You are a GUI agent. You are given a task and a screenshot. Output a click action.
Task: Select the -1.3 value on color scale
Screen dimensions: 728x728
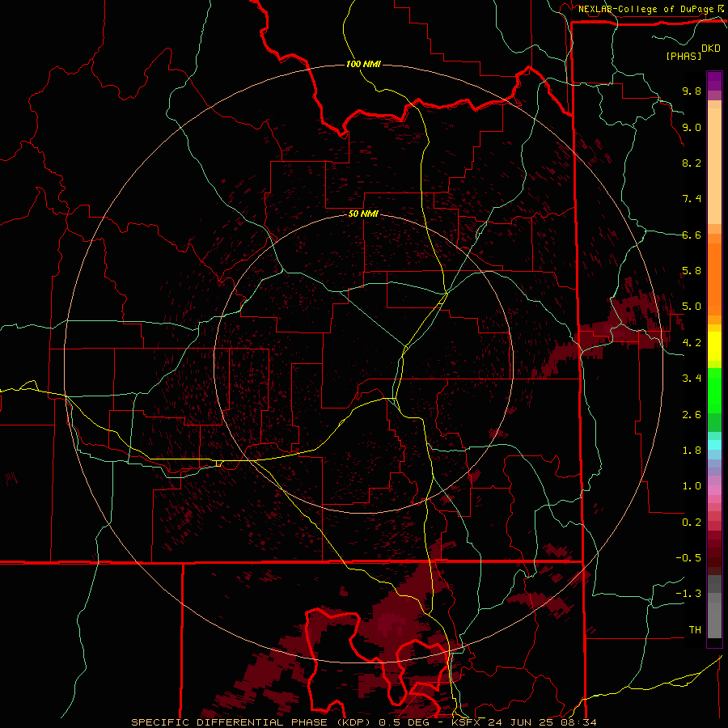[688, 594]
